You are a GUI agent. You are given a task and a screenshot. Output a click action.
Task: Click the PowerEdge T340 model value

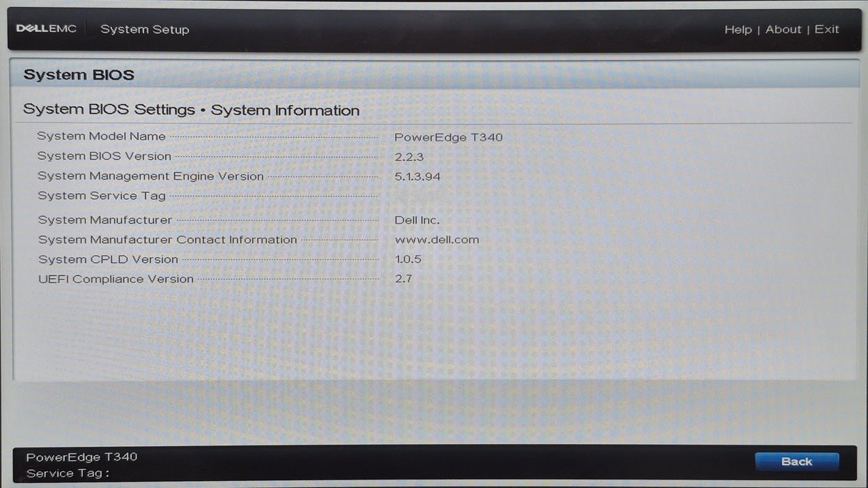tap(449, 137)
